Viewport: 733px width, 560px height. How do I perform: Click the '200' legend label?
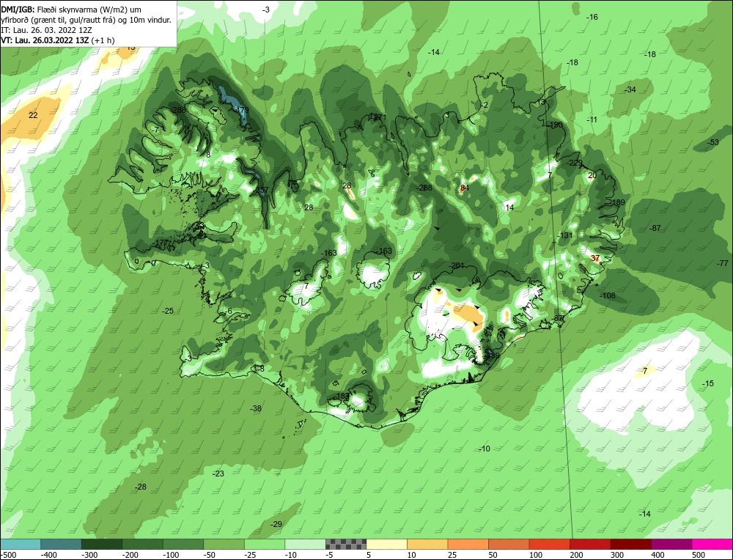click(576, 555)
